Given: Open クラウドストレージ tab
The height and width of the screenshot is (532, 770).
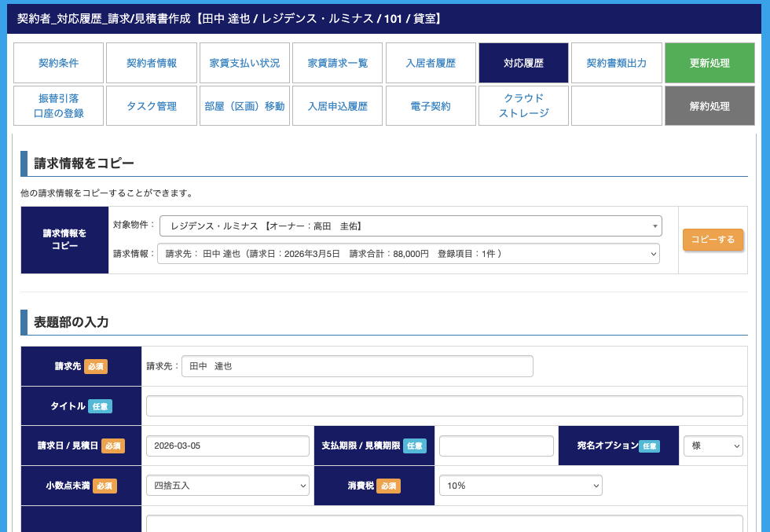Looking at the screenshot, I should click(523, 106).
